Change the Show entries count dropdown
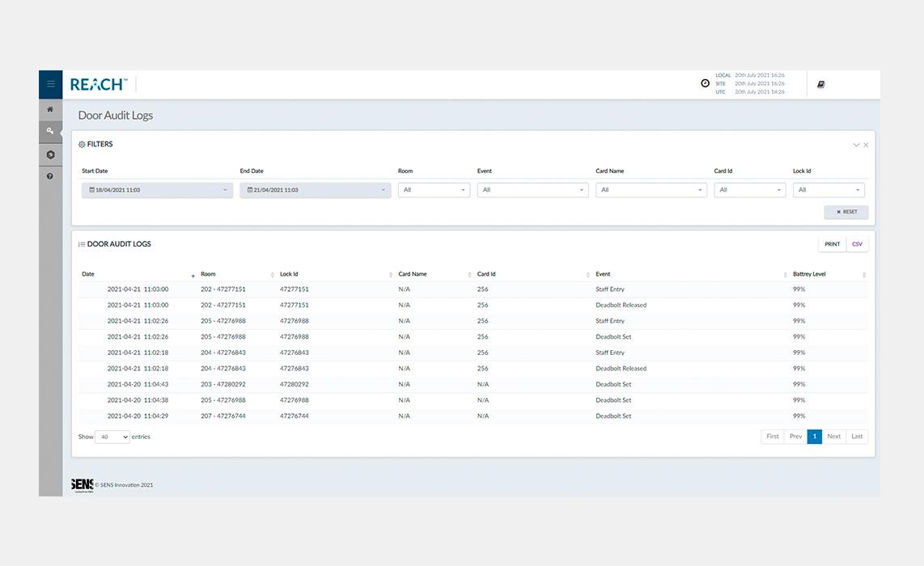 coord(112,437)
